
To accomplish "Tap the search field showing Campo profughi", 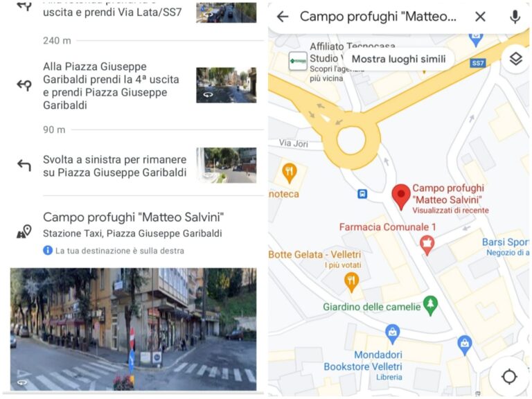I will click(378, 17).
